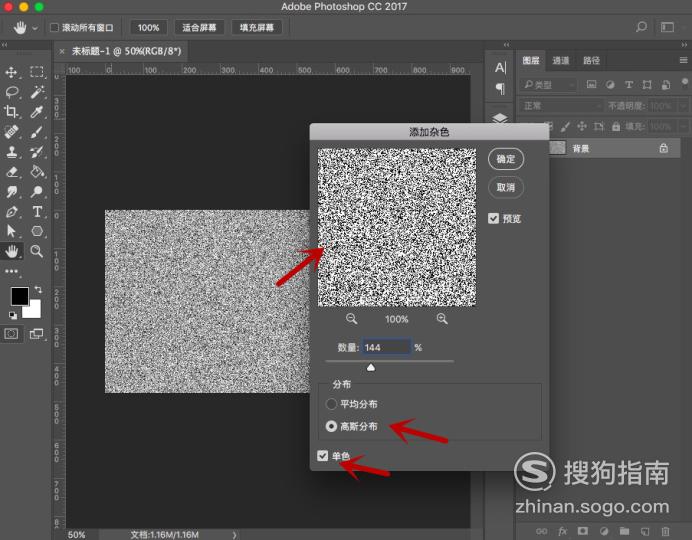This screenshot has width=692, height=540.
Task: Open the workspace switcher dropdown
Action: pyautogui.click(x=667, y=27)
